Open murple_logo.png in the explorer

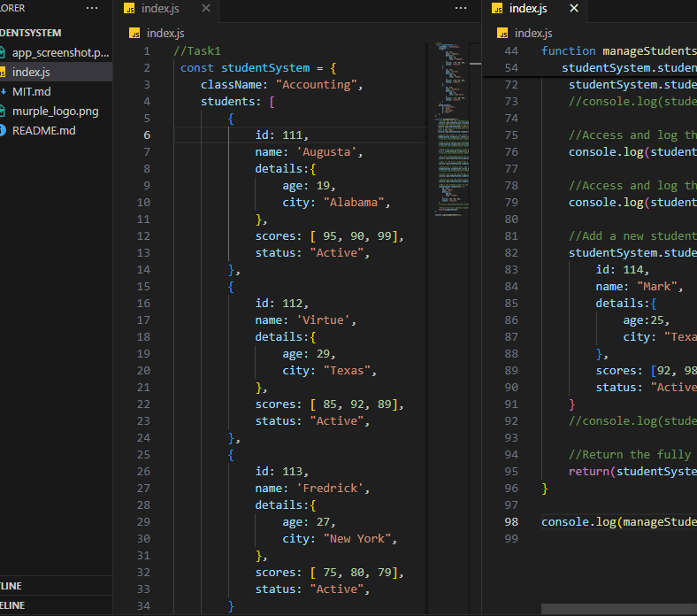click(x=56, y=112)
